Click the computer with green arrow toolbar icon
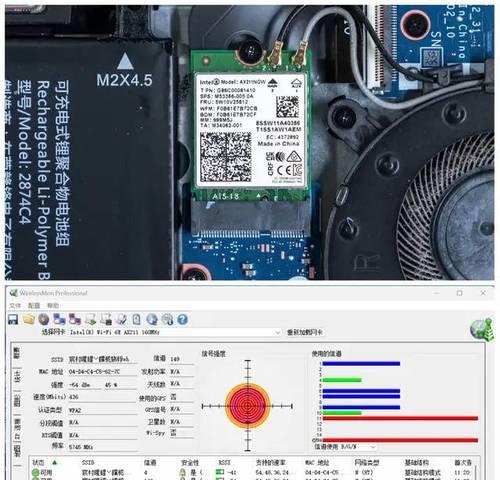Screen dimensions: 500x480 90,320
